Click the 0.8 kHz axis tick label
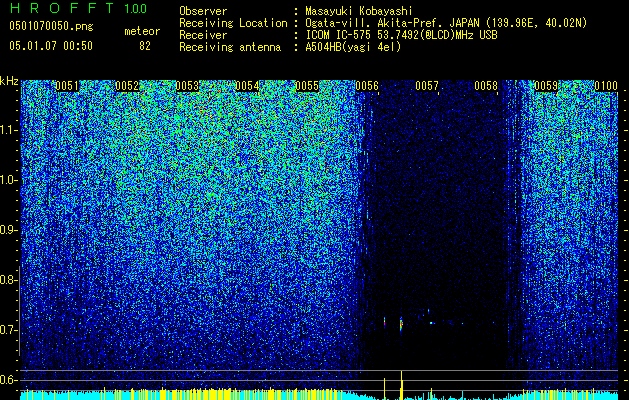The height and width of the screenshot is (400, 629). tap(8, 280)
